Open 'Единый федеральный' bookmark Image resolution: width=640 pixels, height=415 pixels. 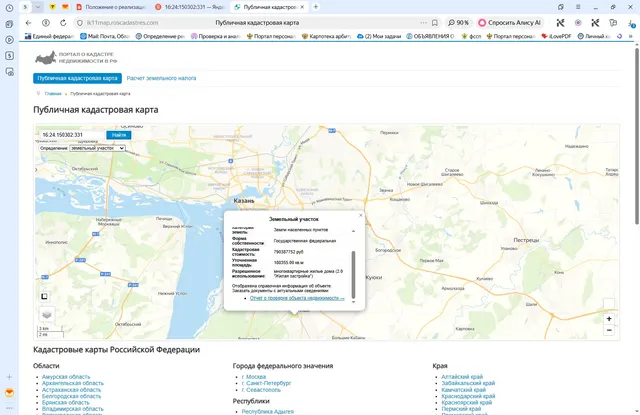coord(49,36)
